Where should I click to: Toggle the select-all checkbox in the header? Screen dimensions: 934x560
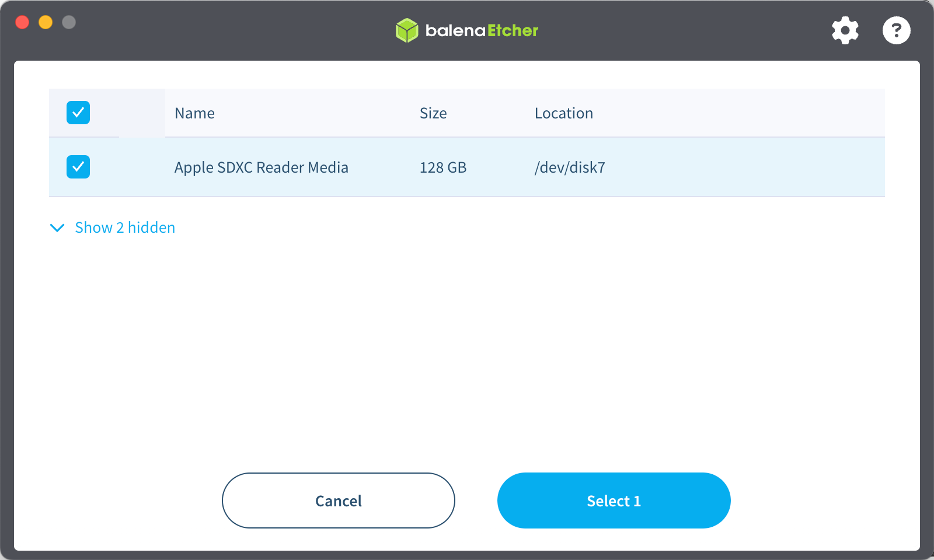point(78,113)
